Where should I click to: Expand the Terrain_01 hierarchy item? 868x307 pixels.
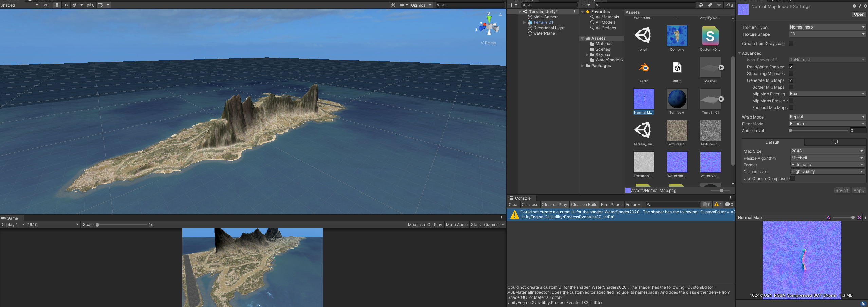coord(525,22)
